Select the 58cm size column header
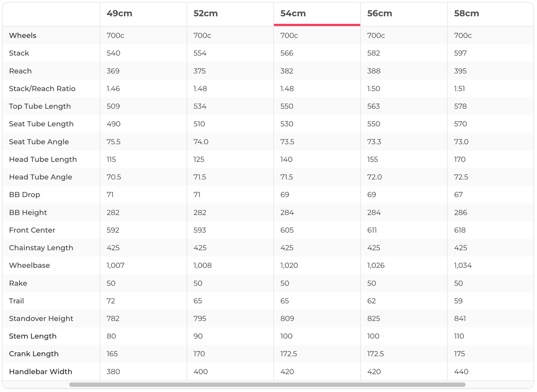 coord(466,13)
